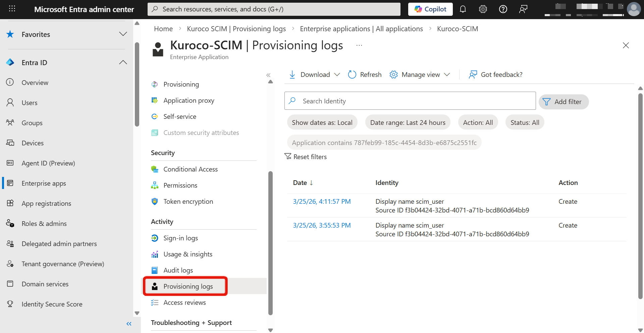Toggle the Date range: Last 24 hours filter
The width and height of the screenshot is (644, 333).
click(408, 123)
